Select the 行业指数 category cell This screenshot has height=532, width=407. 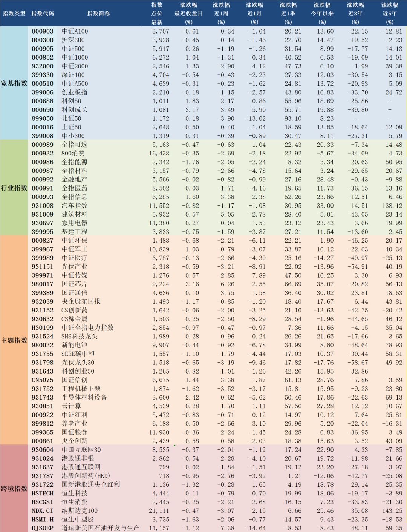[14, 188]
